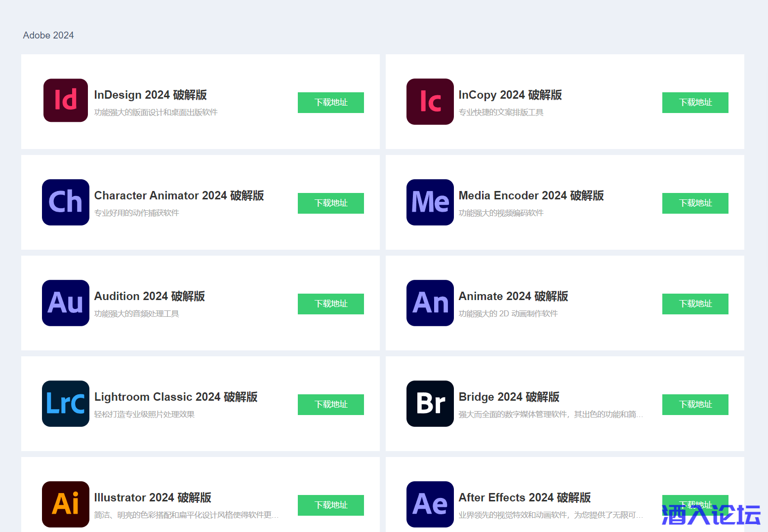Select the Animate An app icon

(x=430, y=303)
